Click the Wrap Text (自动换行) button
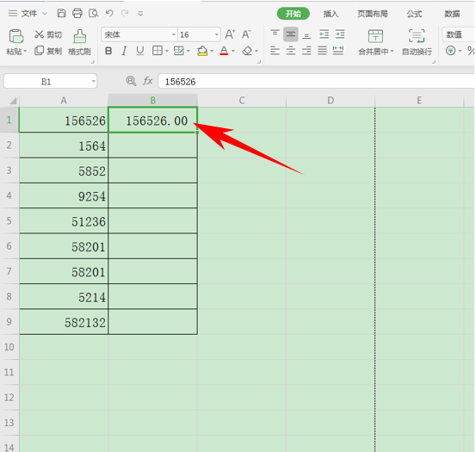Viewport: 476px width, 452px height. [x=417, y=42]
